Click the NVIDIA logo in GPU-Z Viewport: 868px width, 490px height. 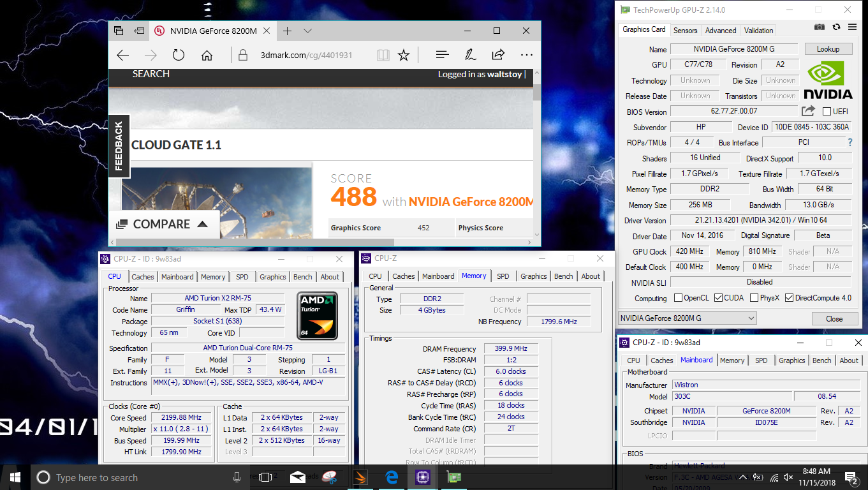pyautogui.click(x=828, y=80)
